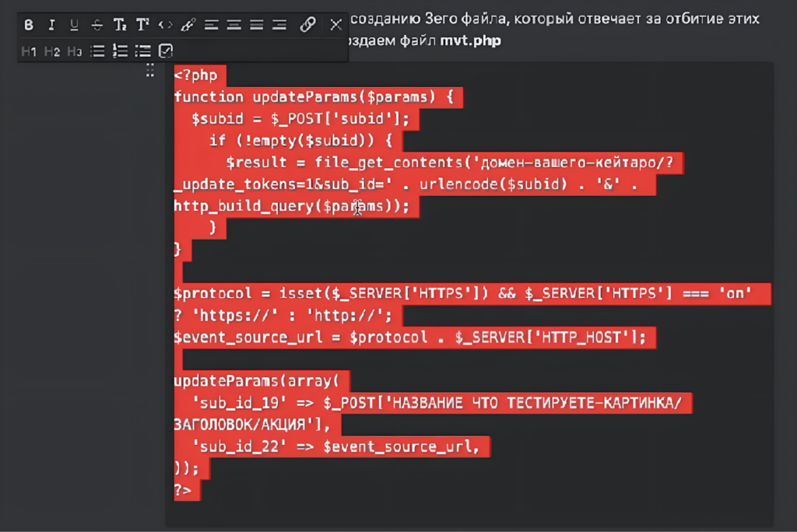Toggle inline code formatting

165,25
